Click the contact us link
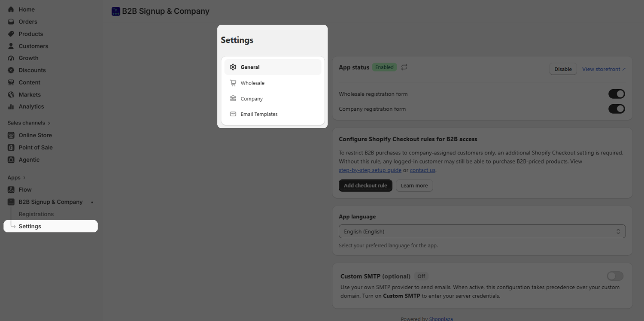Screen dimensions: 644x321 coord(422,170)
